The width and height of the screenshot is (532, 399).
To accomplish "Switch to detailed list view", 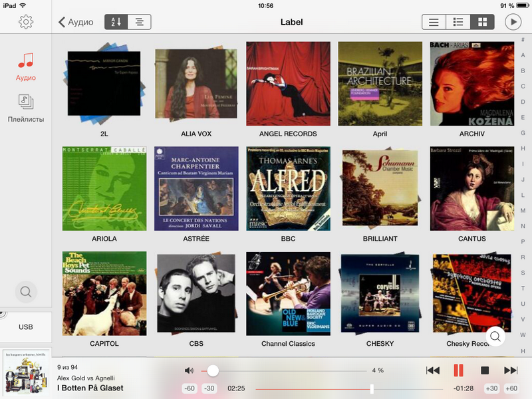I will point(458,22).
